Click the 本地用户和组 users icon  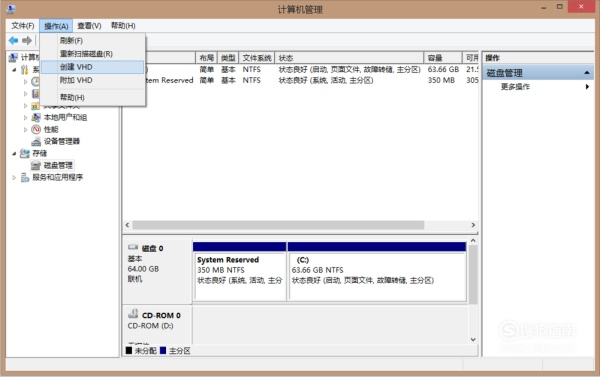pos(36,117)
